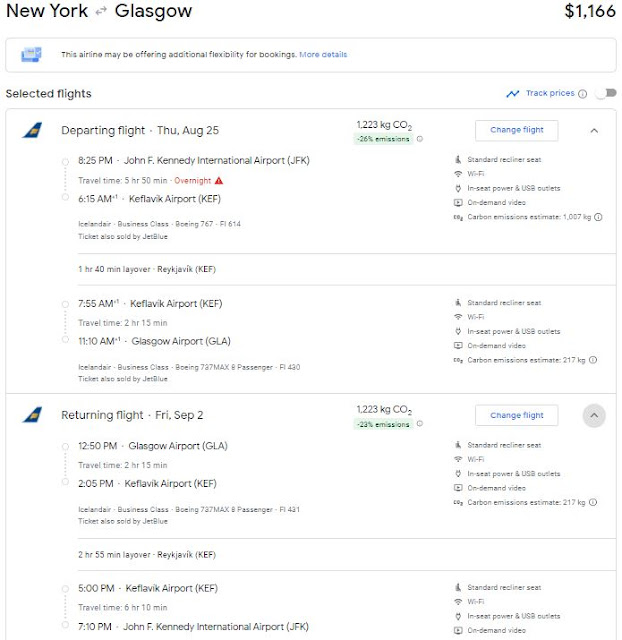Click the booking flexibility ticket icon
Viewport: 622px width, 640px height.
click(x=31, y=54)
